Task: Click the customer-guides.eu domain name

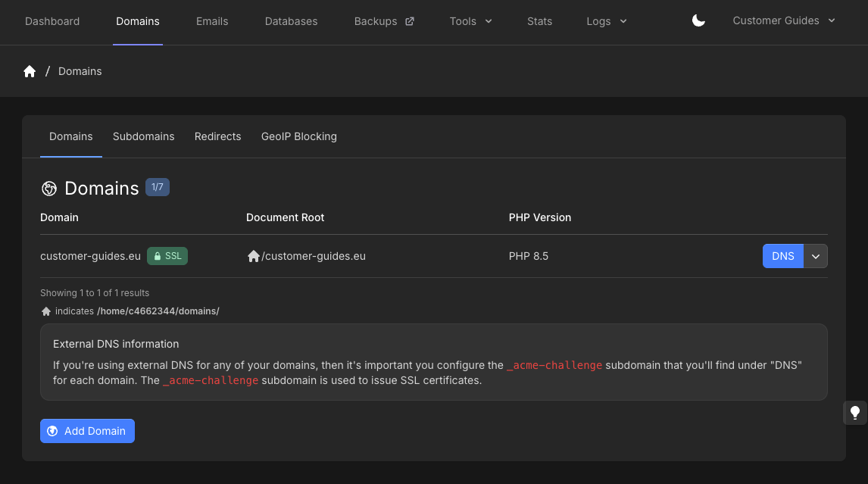Action: [x=90, y=256]
